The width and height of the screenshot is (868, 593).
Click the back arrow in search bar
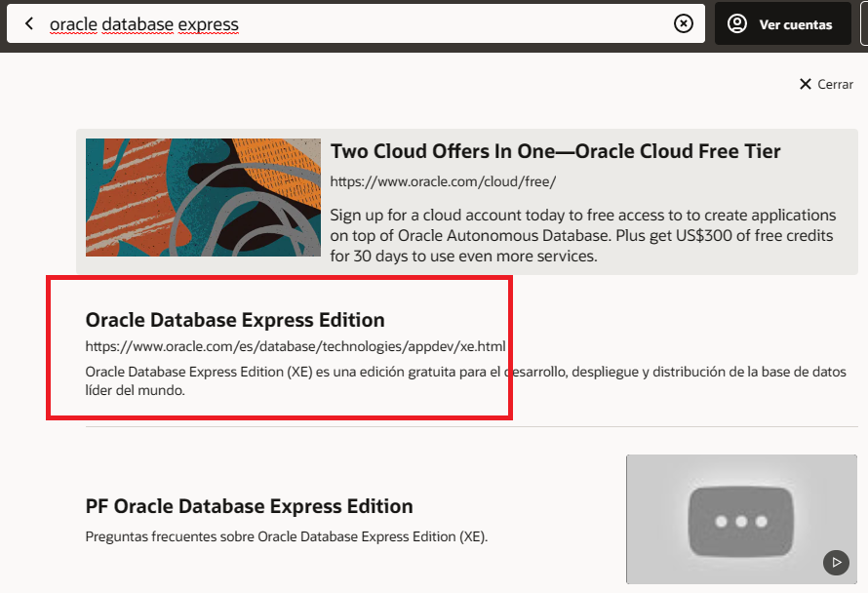[29, 23]
